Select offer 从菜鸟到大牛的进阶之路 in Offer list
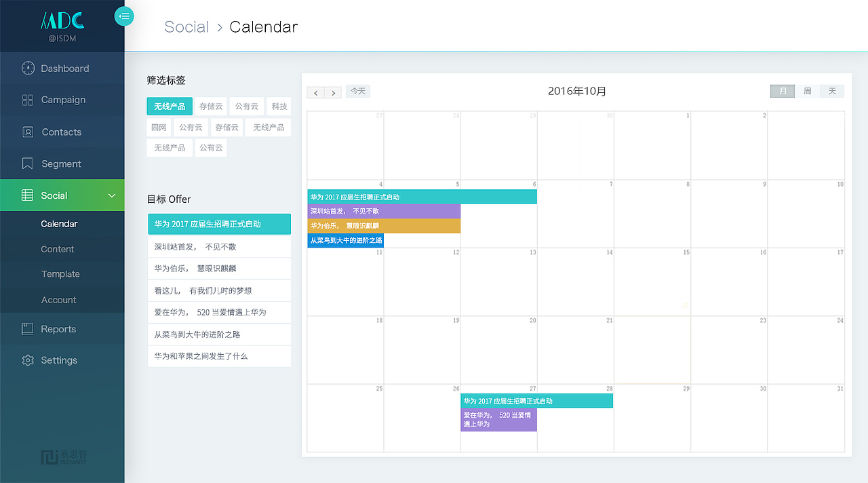The image size is (868, 483). click(x=220, y=334)
